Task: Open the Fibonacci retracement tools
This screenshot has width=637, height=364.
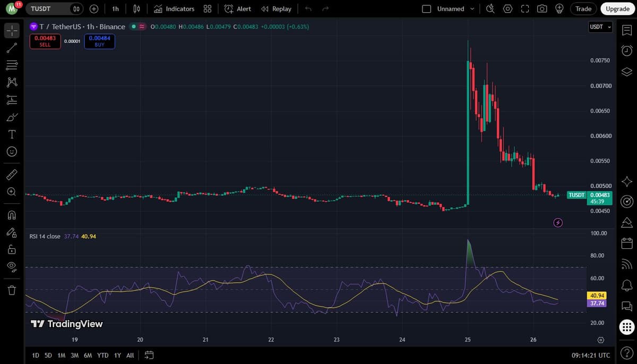Action: [x=12, y=65]
